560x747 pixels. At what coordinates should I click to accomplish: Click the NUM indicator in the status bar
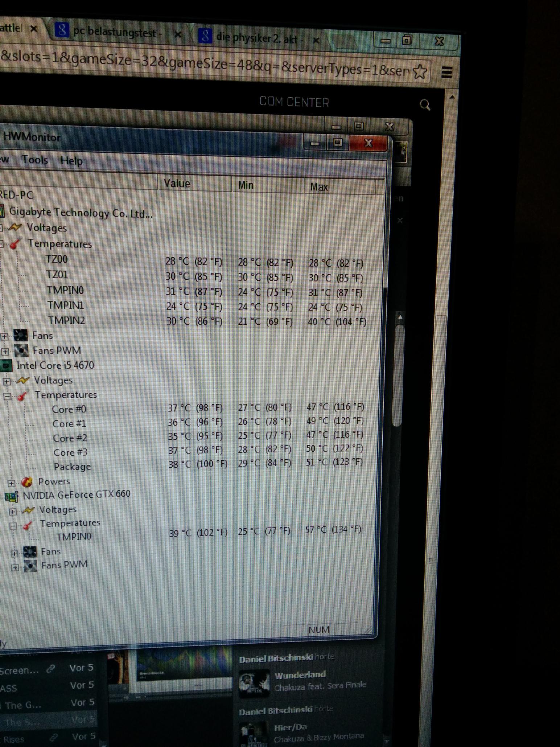[319, 629]
